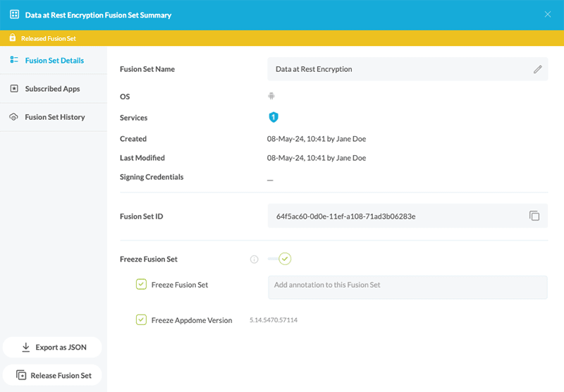Image resolution: width=564 pixels, height=392 pixels.
Task: Uncheck the Freeze Fusion Set checkbox
Action: tap(141, 285)
